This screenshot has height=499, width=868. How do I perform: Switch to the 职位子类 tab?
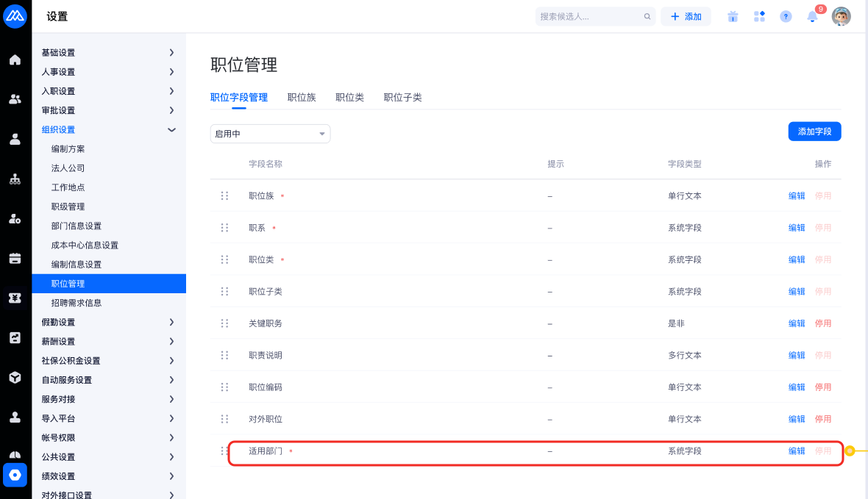click(402, 97)
